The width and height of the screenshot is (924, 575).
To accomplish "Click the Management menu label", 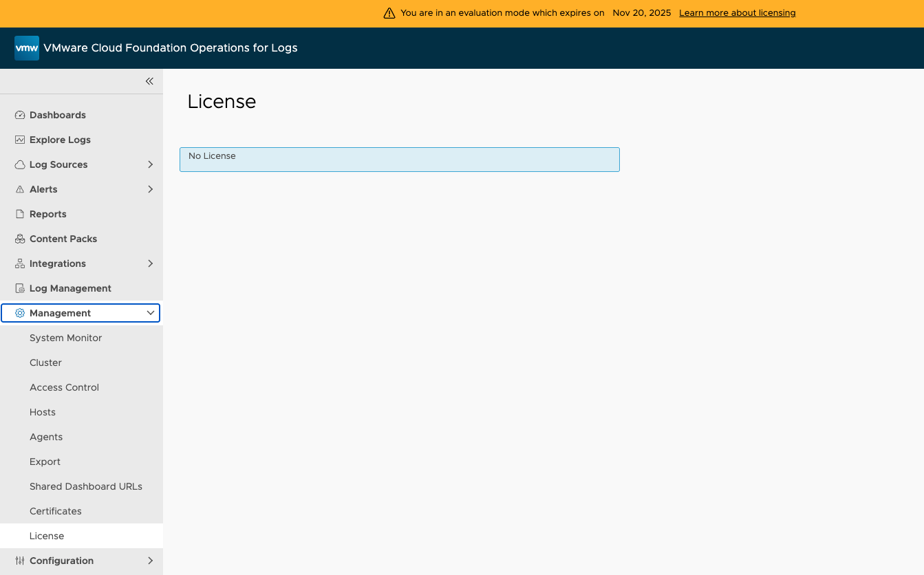I will [x=60, y=313].
